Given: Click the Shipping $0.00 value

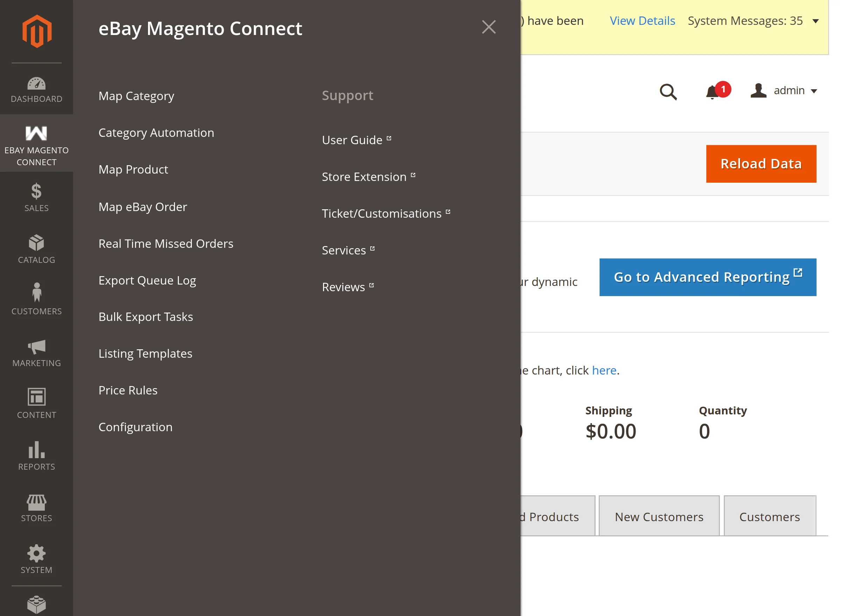Looking at the screenshot, I should pos(610,431).
